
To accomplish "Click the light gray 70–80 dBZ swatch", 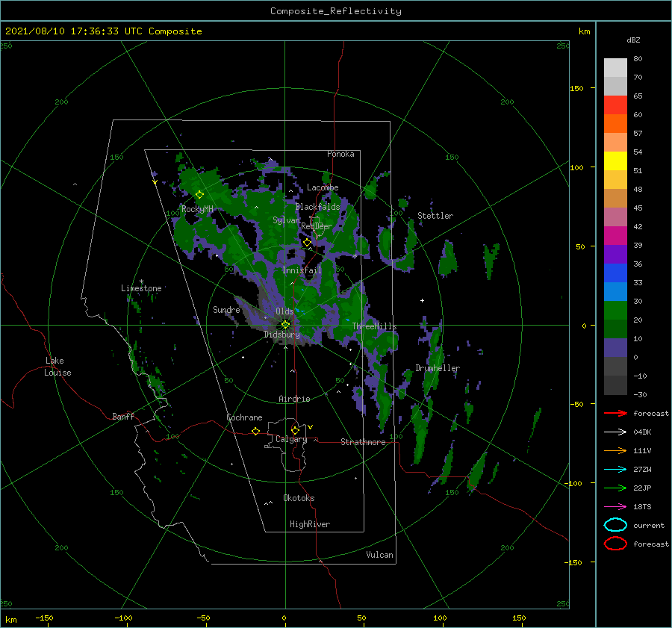I will click(x=615, y=67).
